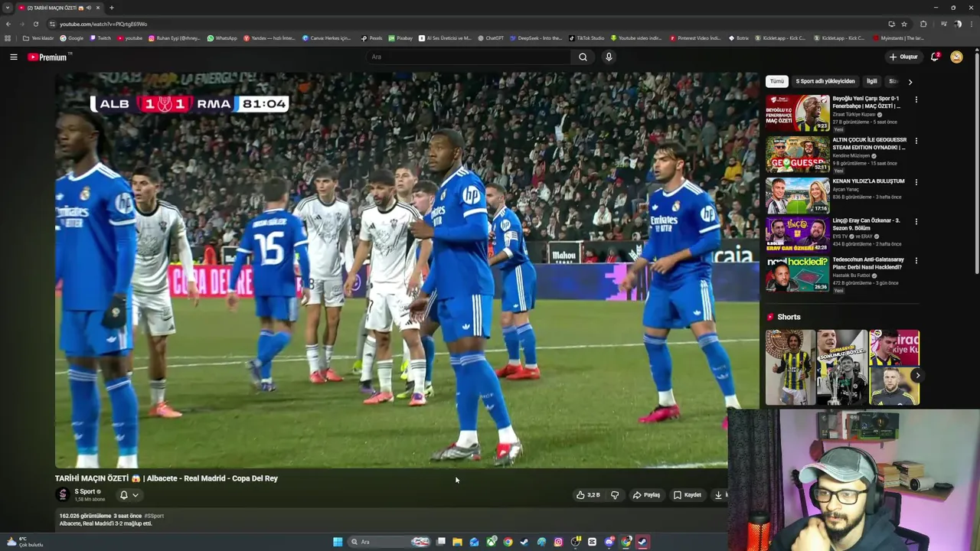Open Twitch bookmark
The width and height of the screenshot is (980, 551).
[x=100, y=37]
